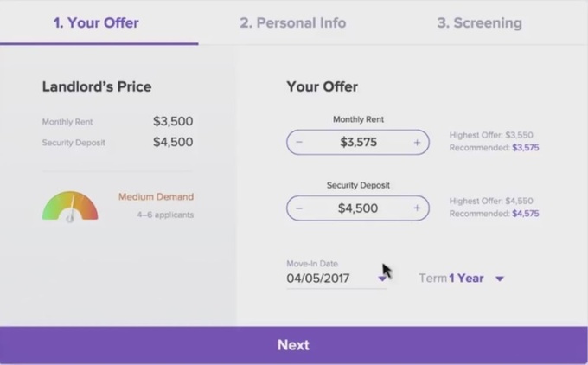Click the demand gauge meter icon
588x365 pixels.
70,207
